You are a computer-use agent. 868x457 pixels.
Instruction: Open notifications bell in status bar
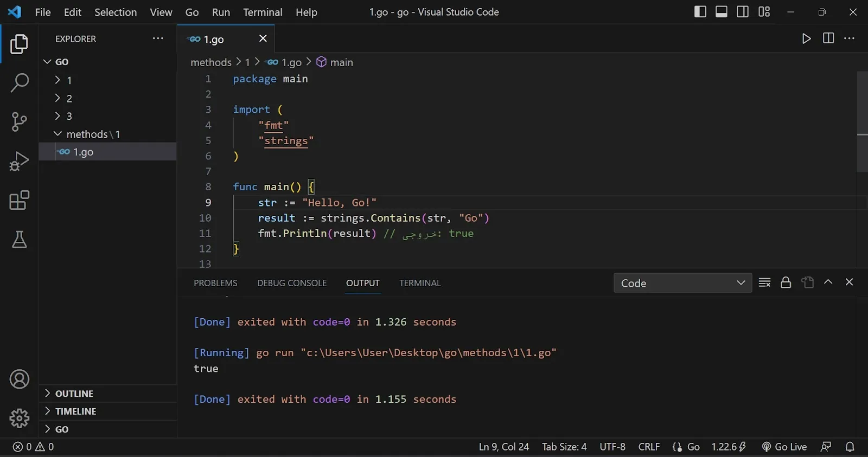(x=850, y=447)
